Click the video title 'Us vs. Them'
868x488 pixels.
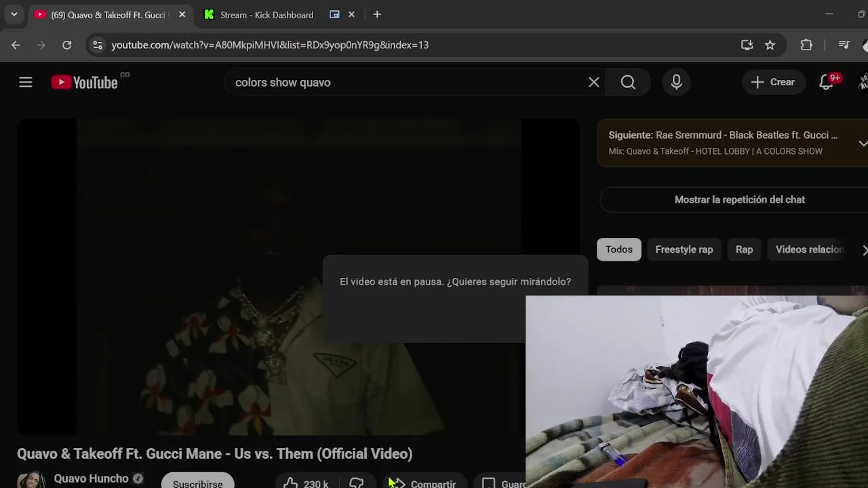214,453
